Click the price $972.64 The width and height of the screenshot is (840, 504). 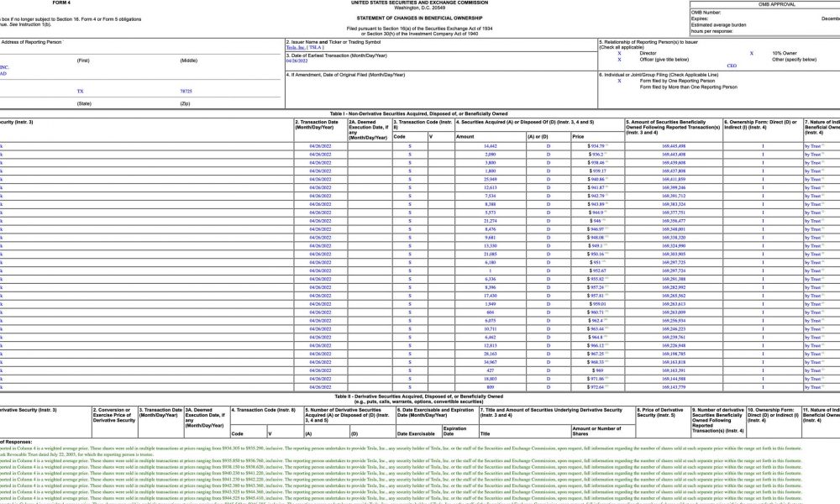[597, 387]
